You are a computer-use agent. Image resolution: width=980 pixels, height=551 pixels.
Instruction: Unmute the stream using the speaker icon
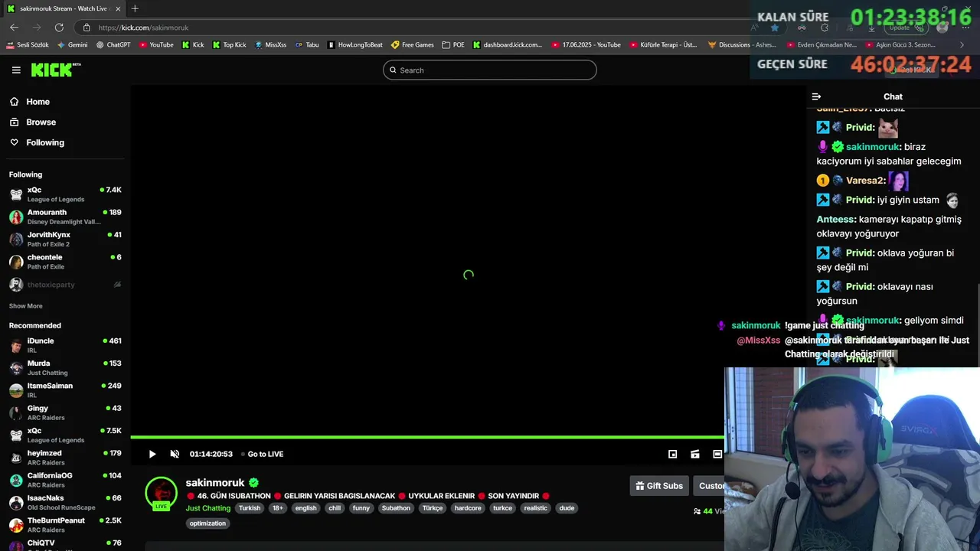coord(175,454)
